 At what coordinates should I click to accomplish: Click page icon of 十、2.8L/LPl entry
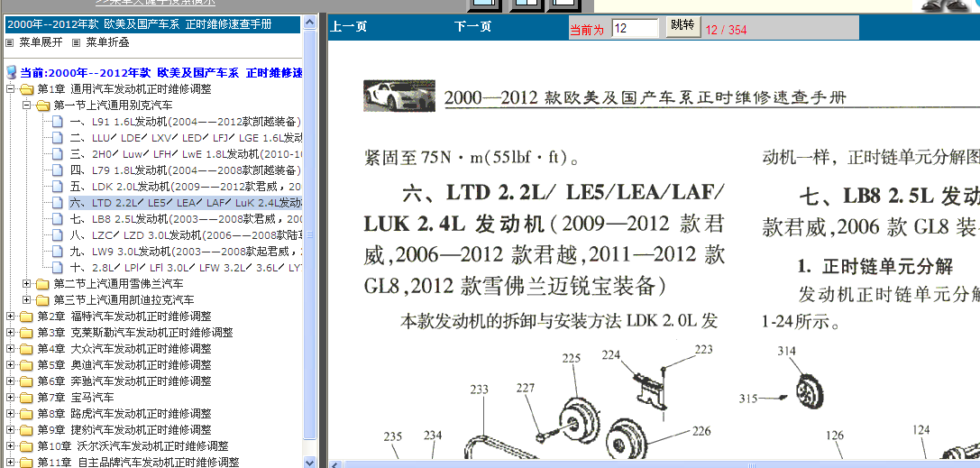point(58,268)
